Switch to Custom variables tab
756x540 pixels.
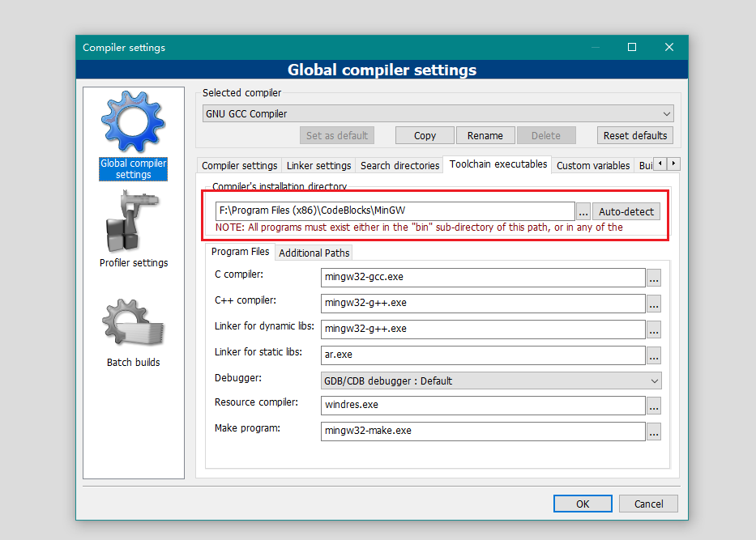[x=593, y=165]
